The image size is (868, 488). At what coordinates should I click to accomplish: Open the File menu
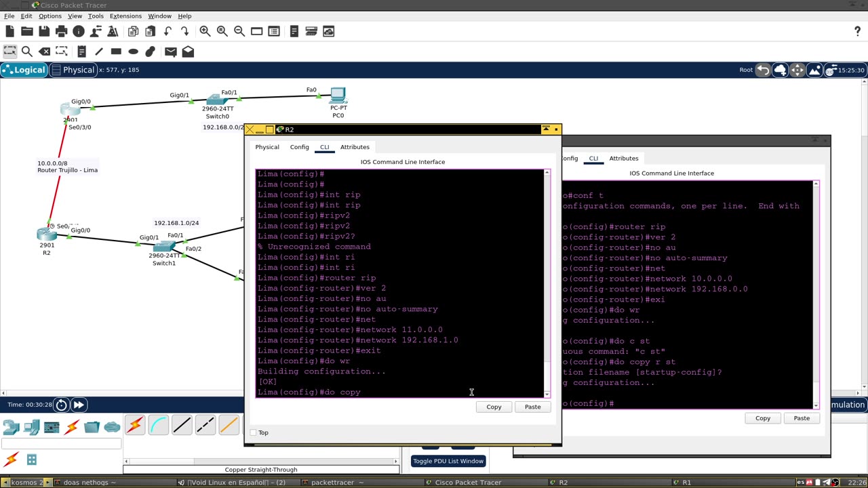tap(9, 16)
